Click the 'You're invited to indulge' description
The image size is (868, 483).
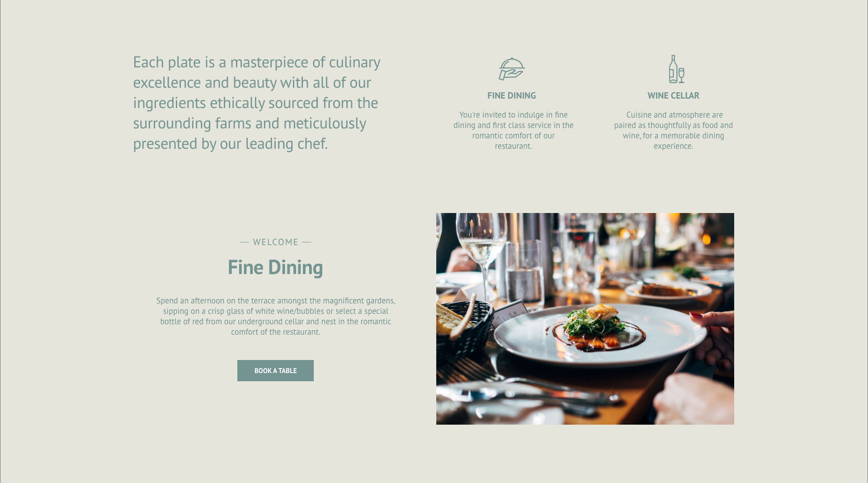(514, 130)
